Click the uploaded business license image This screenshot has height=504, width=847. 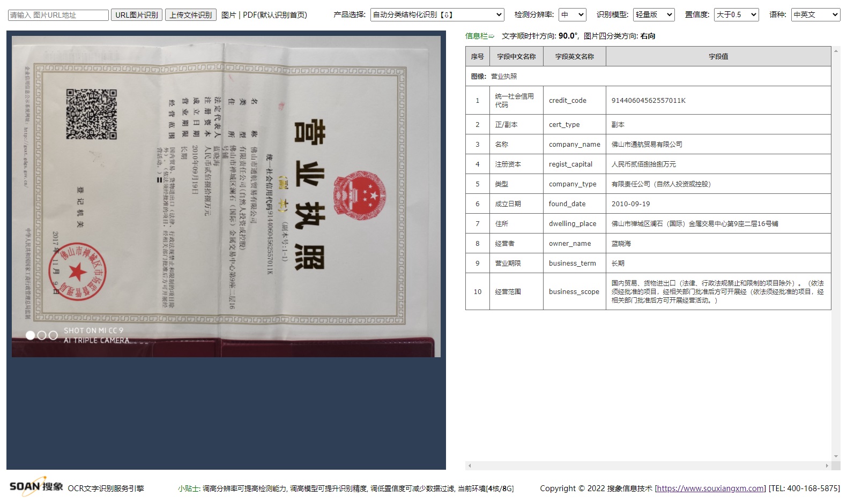(x=226, y=197)
